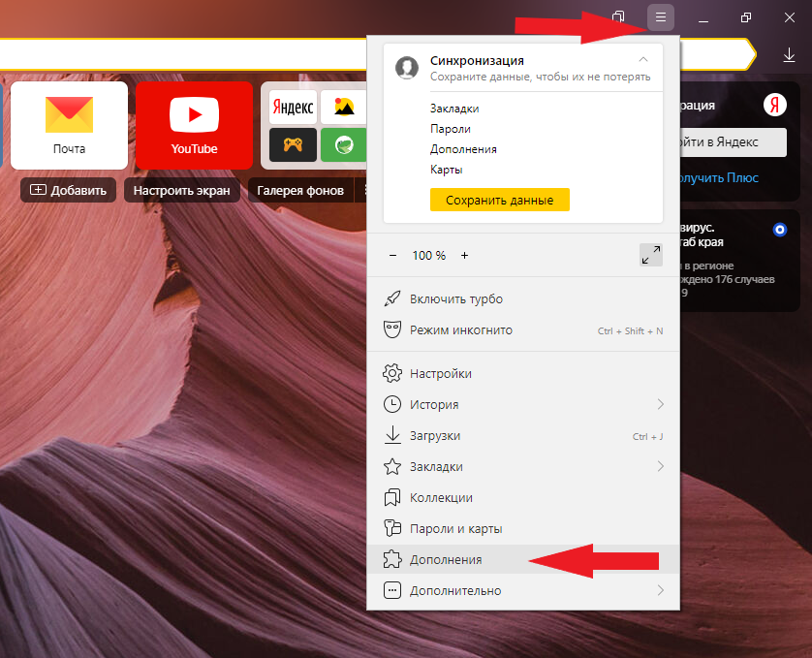Click the Сохранить данные button
The width and height of the screenshot is (812, 658).
(x=500, y=200)
